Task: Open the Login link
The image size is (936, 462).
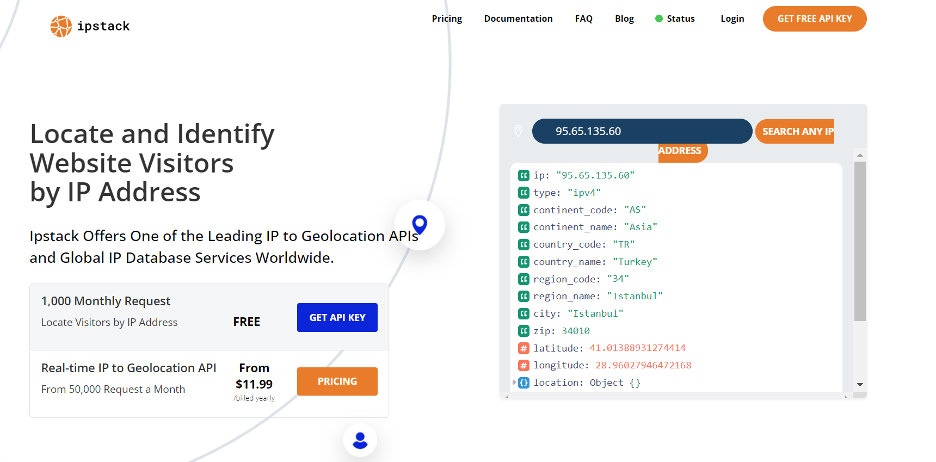Action: (x=732, y=19)
